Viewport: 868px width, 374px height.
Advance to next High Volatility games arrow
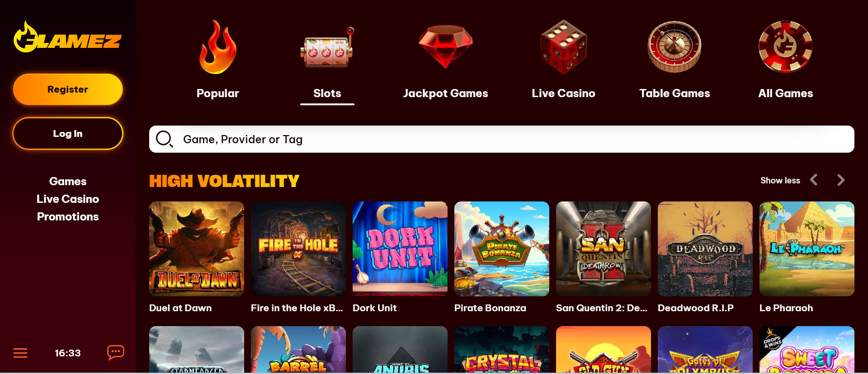840,180
